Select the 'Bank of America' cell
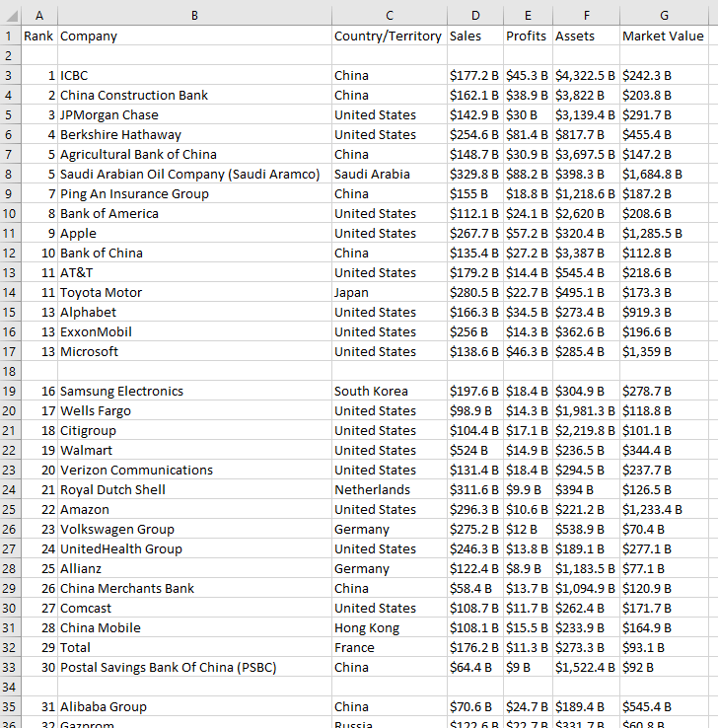 click(x=194, y=214)
